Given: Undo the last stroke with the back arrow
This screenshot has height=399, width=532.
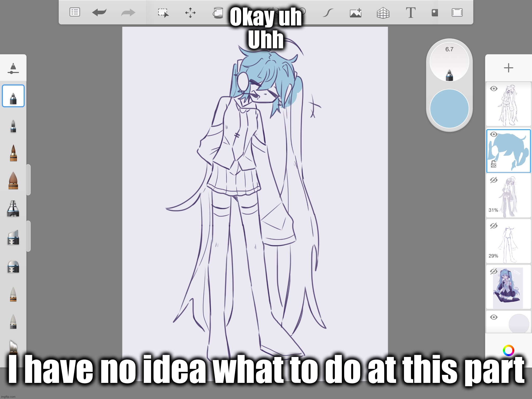Looking at the screenshot, I should [x=99, y=12].
